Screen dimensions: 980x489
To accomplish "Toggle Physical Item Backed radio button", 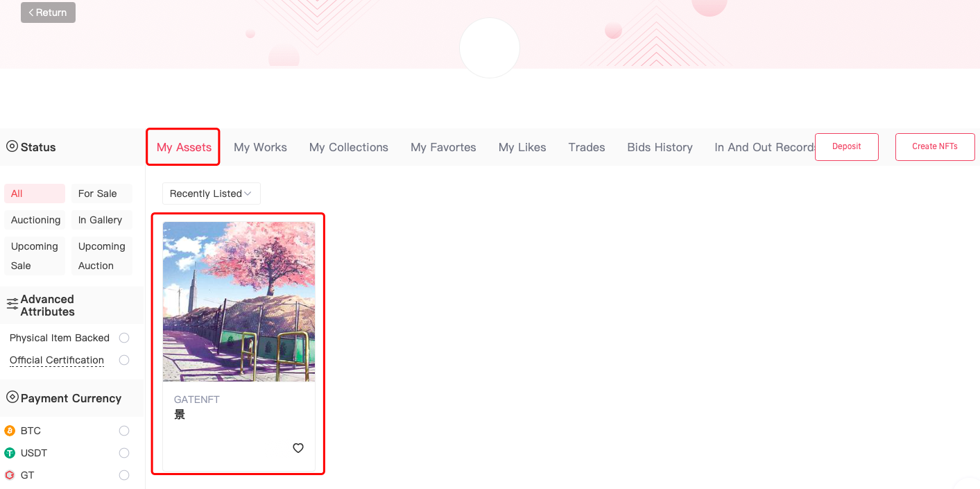I will coord(124,338).
